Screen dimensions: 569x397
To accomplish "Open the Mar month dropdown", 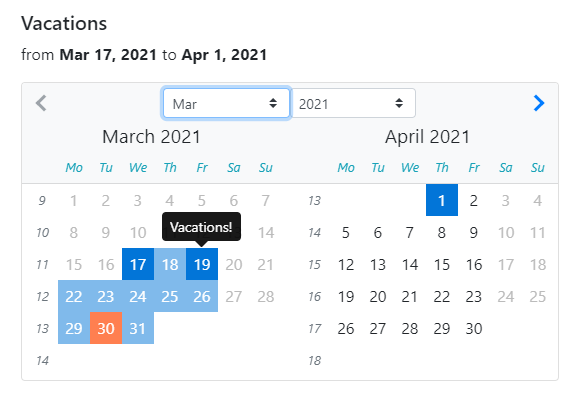I will coord(226,103).
